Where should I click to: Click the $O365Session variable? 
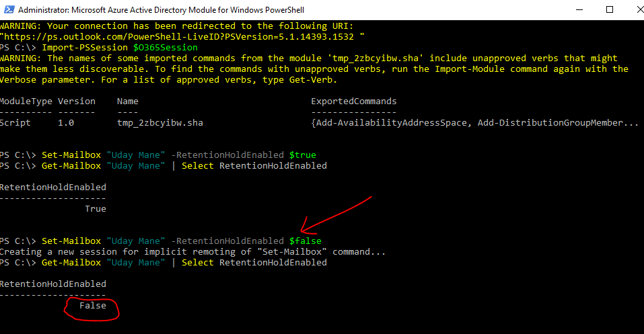(x=166, y=47)
